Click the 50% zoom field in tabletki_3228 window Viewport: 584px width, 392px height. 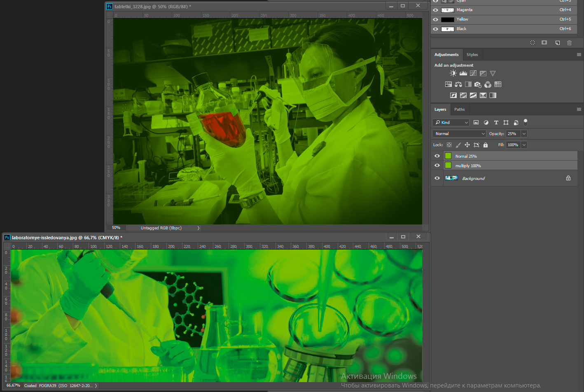click(116, 228)
